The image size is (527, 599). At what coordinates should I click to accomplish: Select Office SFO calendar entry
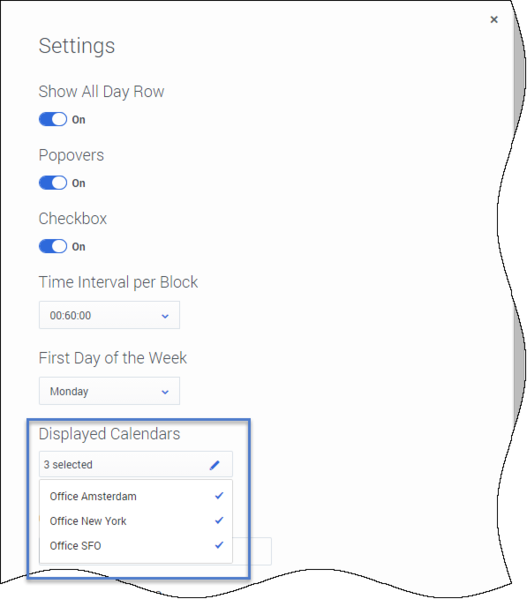[x=136, y=546]
